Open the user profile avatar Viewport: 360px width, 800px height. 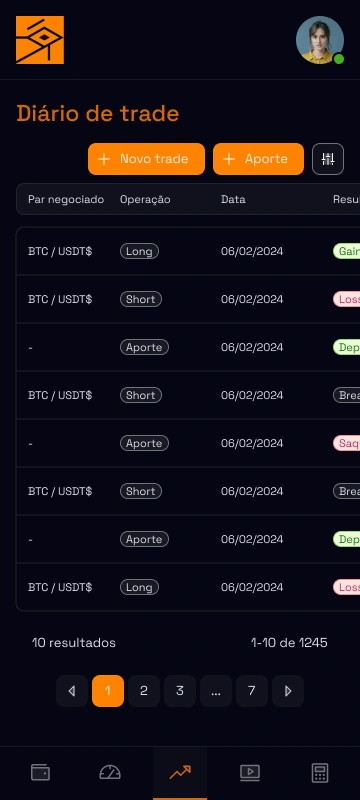tap(320, 40)
